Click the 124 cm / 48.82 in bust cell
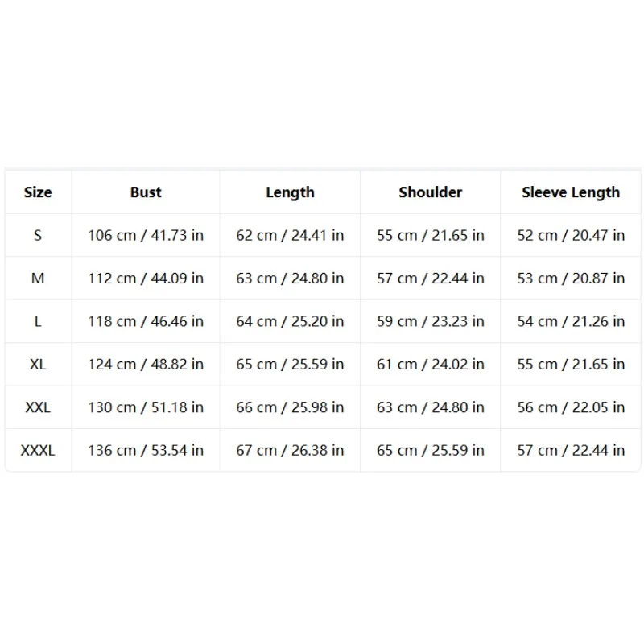The height and width of the screenshot is (644, 644). (146, 365)
